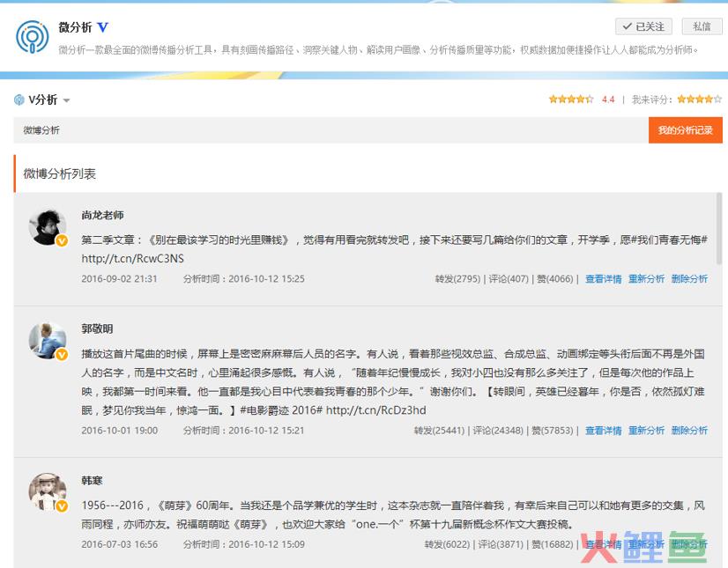View details 查看详情 for 郭敬明 post
The image size is (728, 568).
[x=603, y=431]
